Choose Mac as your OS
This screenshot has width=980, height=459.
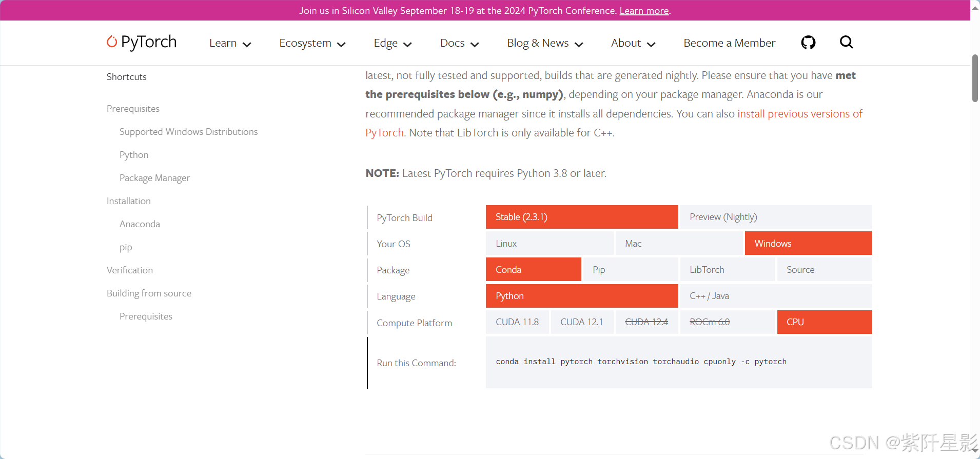point(679,243)
